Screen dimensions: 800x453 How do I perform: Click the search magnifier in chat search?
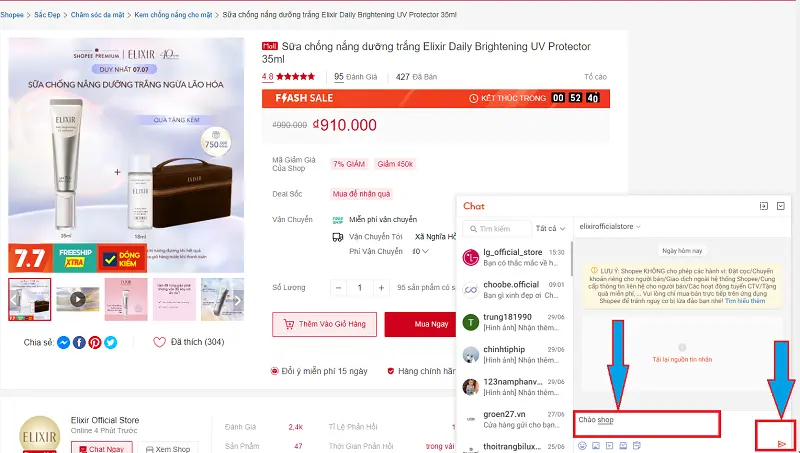(x=474, y=229)
